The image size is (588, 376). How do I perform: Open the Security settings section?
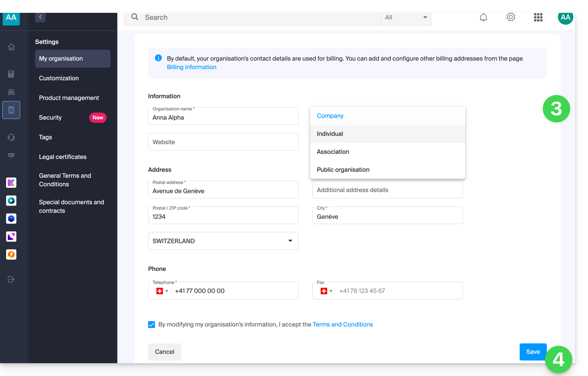[50, 118]
